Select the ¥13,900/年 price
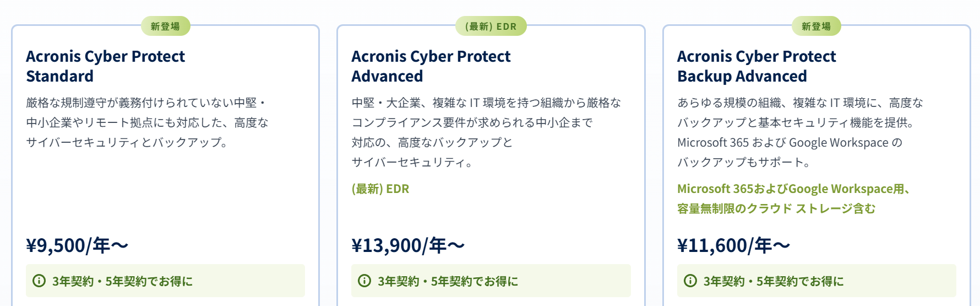 pyautogui.click(x=408, y=245)
